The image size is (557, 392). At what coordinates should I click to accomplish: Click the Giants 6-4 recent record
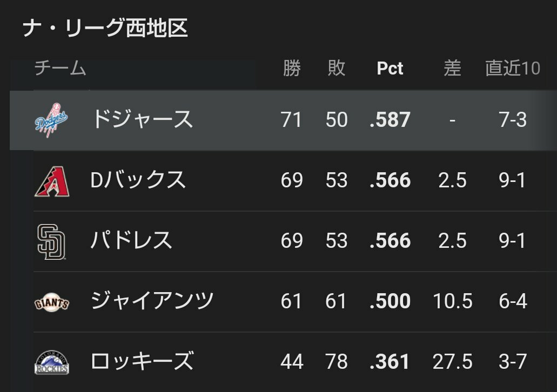(513, 301)
